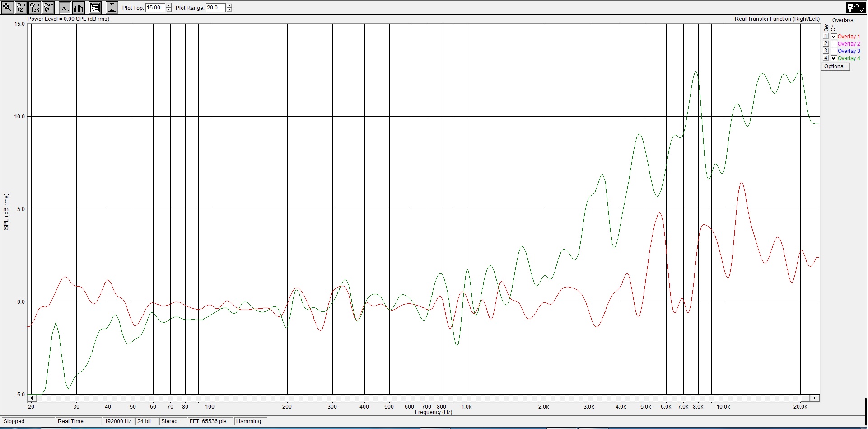868x429 pixels.
Task: Increase Plot Range with up arrow
Action: 229,5
